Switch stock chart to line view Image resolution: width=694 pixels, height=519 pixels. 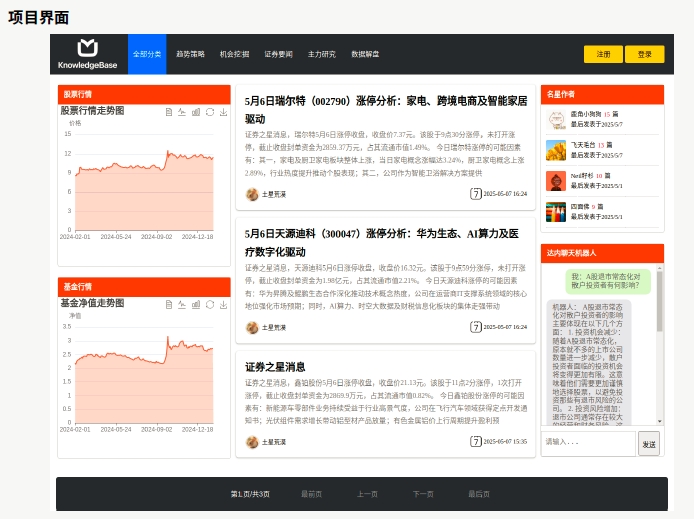tap(182, 111)
